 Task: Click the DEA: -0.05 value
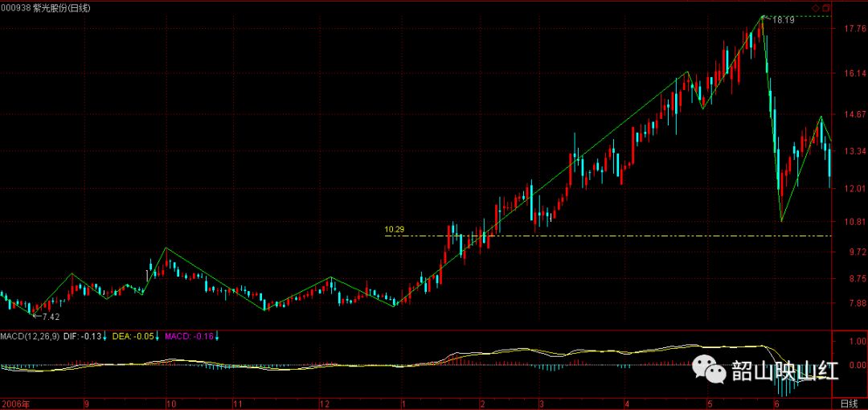(x=133, y=336)
